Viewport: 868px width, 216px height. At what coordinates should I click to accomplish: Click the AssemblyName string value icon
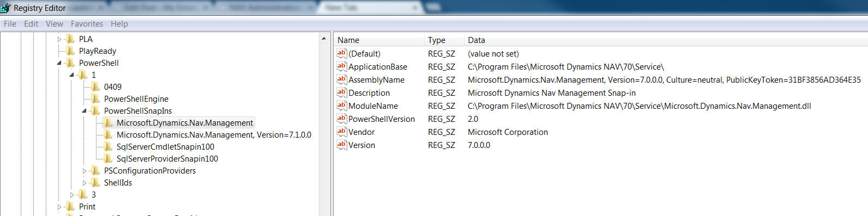pyautogui.click(x=342, y=79)
